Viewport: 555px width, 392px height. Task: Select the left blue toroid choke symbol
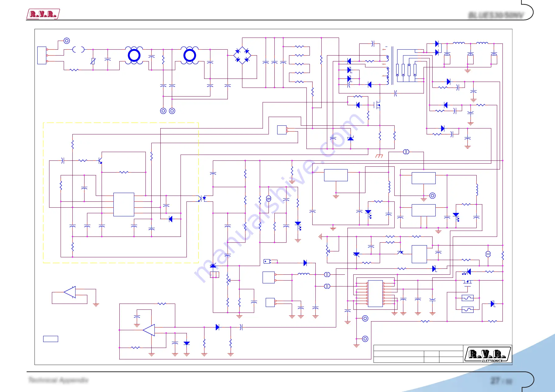134,56
